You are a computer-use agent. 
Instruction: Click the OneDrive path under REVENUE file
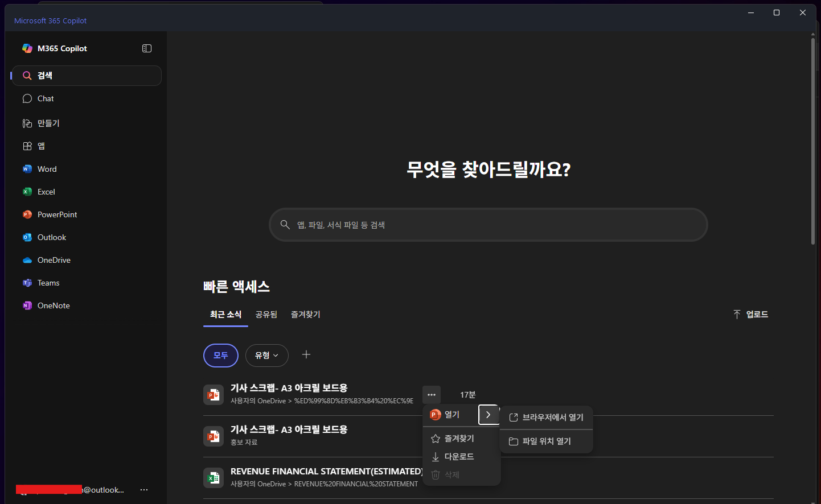click(324, 484)
